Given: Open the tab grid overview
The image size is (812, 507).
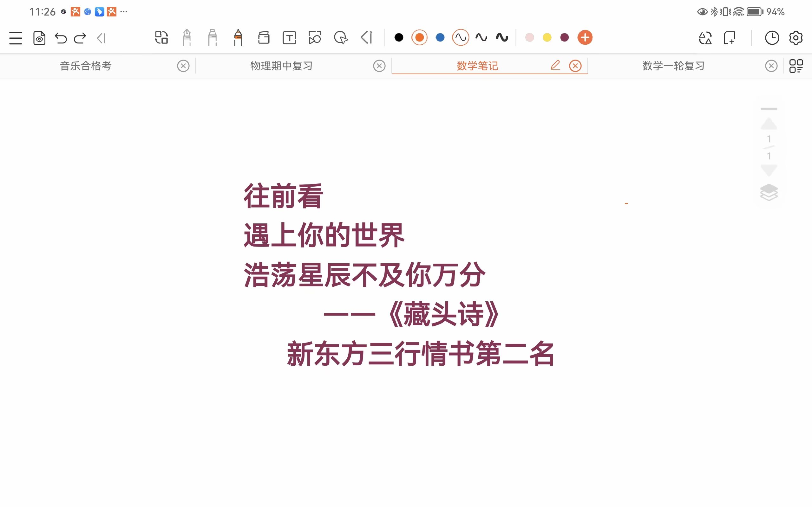Looking at the screenshot, I should [x=796, y=66].
